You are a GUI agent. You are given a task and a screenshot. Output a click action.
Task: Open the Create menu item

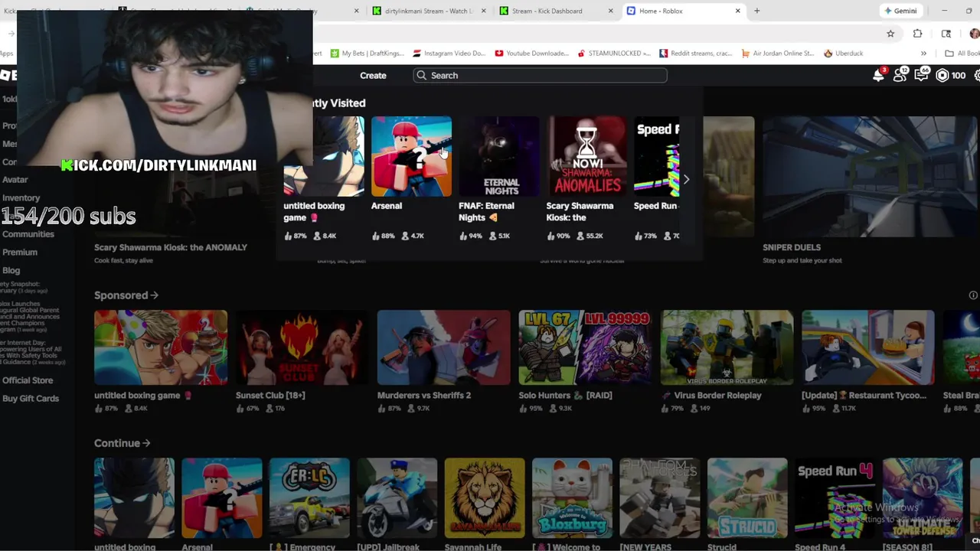coord(373,75)
